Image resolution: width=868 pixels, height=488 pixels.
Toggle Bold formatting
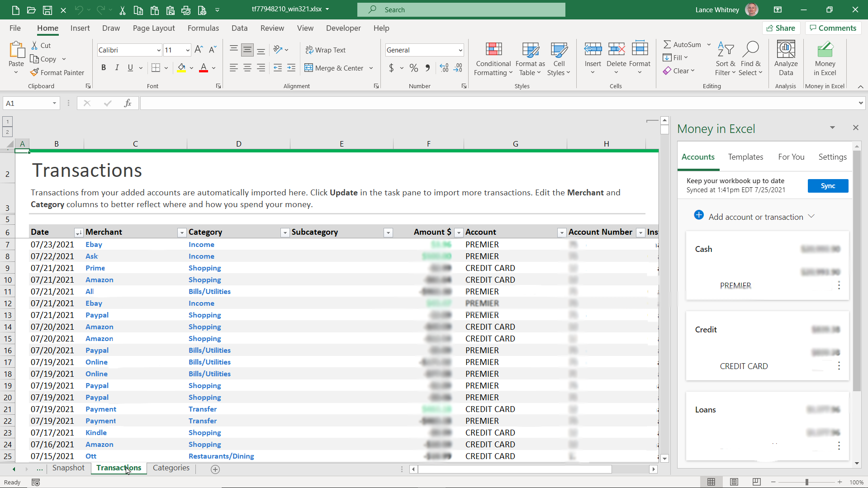pos(104,68)
